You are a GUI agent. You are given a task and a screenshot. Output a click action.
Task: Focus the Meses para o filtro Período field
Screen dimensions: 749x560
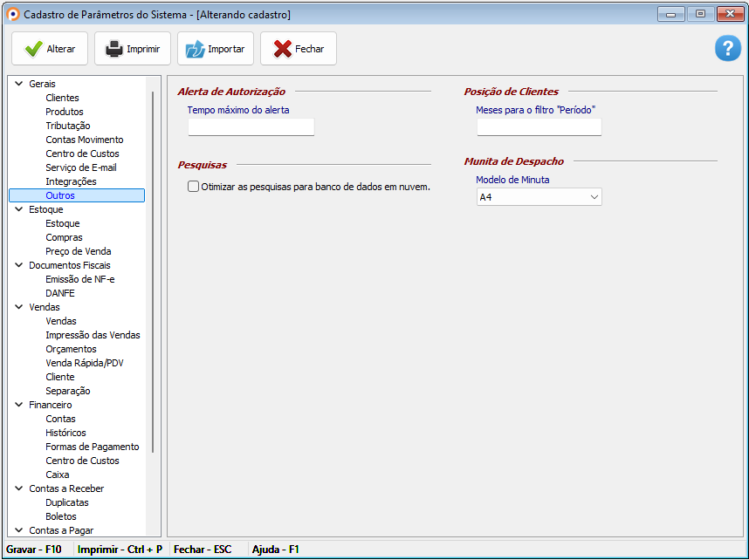click(539, 127)
